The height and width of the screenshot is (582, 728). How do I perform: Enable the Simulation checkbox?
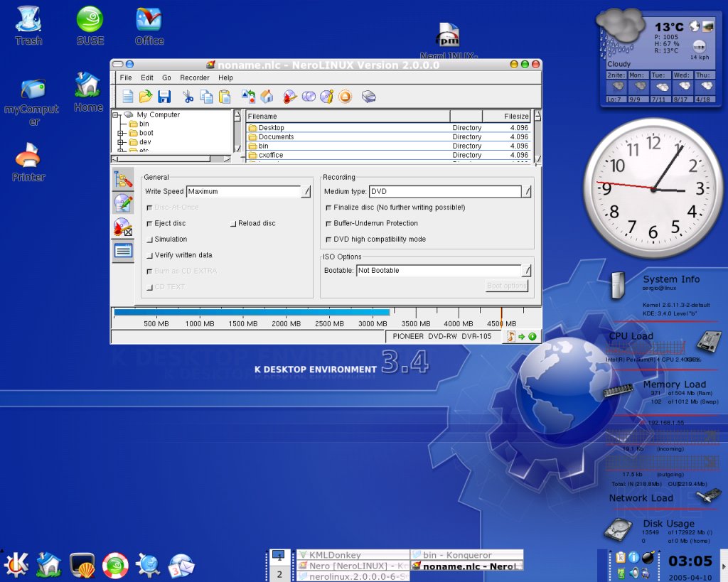tap(150, 239)
